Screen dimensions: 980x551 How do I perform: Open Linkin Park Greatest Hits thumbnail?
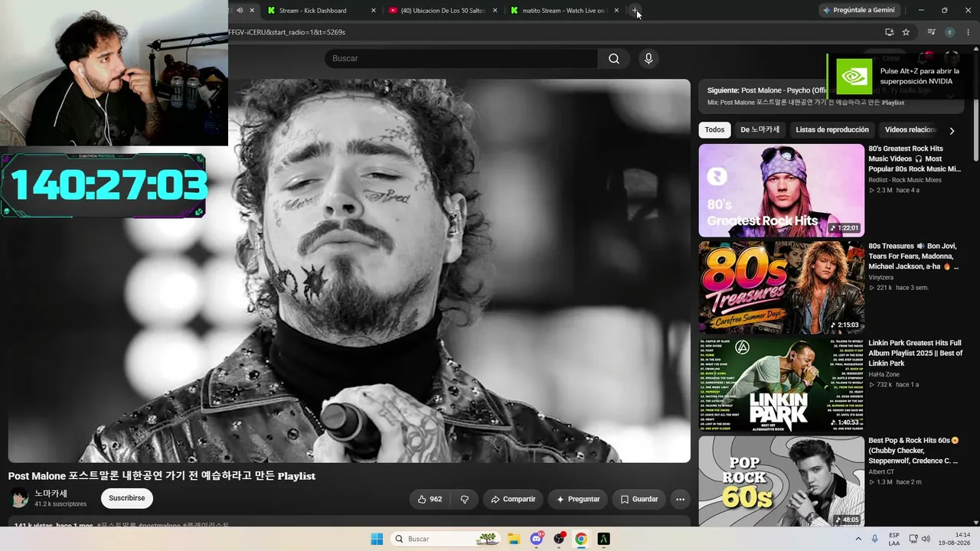(x=782, y=386)
